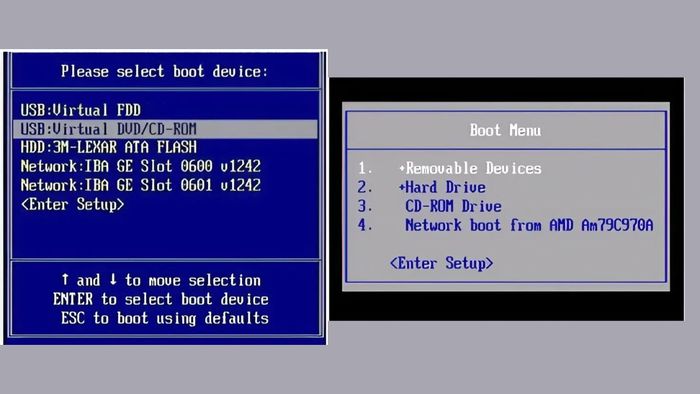Viewport: 700px width, 394px height.
Task: Pick Network:IBA GE Slot 0601 v1242
Action: (141, 185)
